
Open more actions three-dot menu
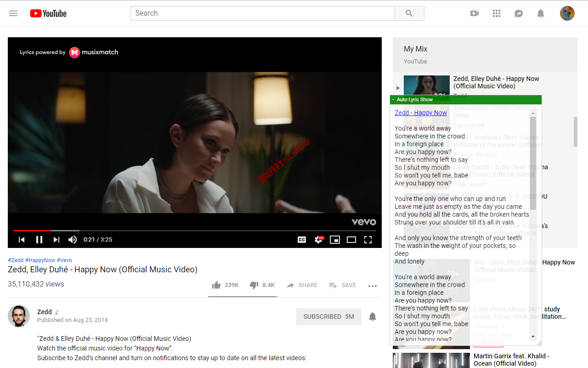(x=373, y=286)
